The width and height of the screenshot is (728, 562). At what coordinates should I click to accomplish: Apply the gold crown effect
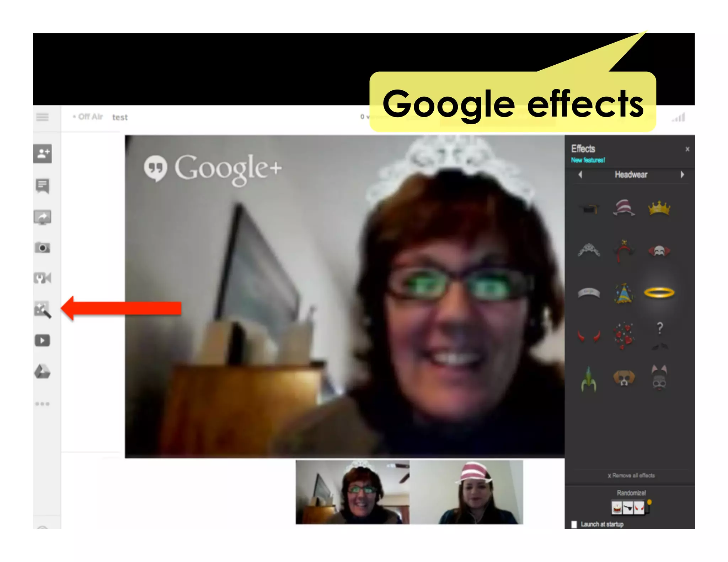point(659,208)
